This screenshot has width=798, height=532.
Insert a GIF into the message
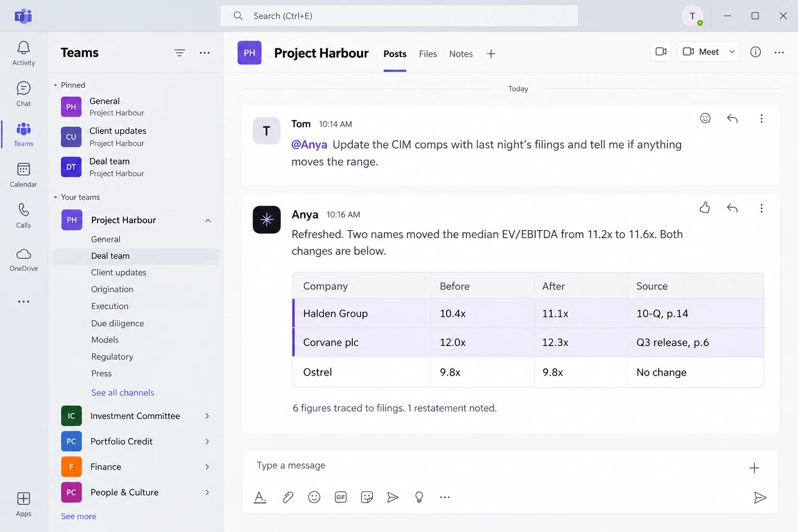coord(341,497)
